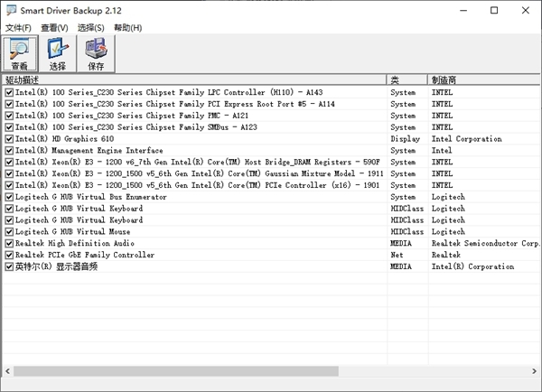This screenshot has height=392, width=542.
Task: Uncheck Intel(R) Management Engine Interface
Action: click(9, 150)
